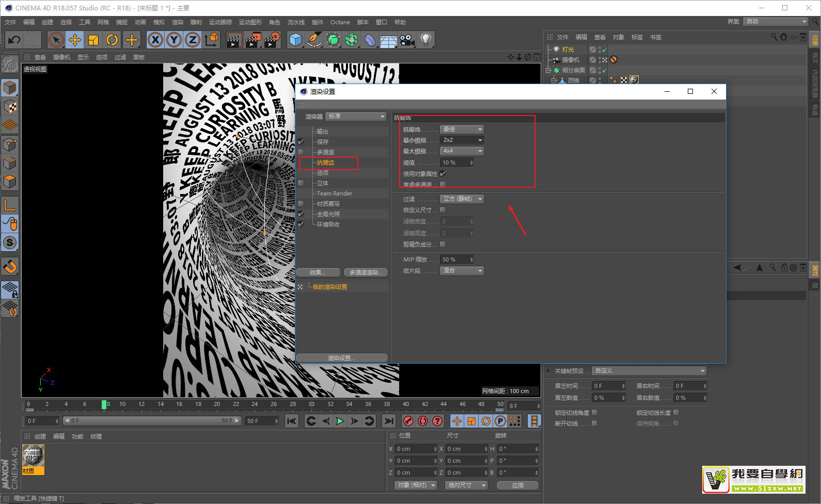The height and width of the screenshot is (504, 821).
Task: Toggle X axis lock icon
Action: tap(155, 40)
